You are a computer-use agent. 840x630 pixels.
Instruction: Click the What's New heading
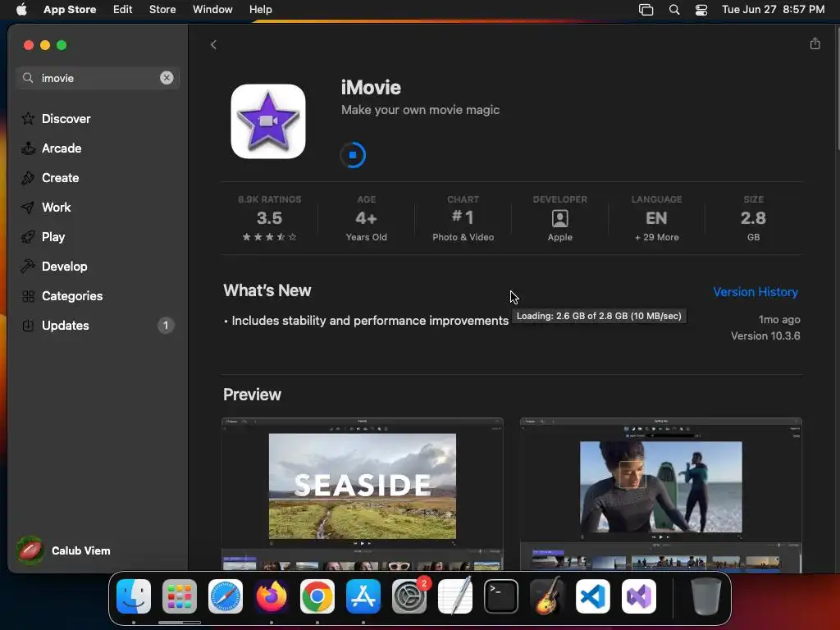267,290
